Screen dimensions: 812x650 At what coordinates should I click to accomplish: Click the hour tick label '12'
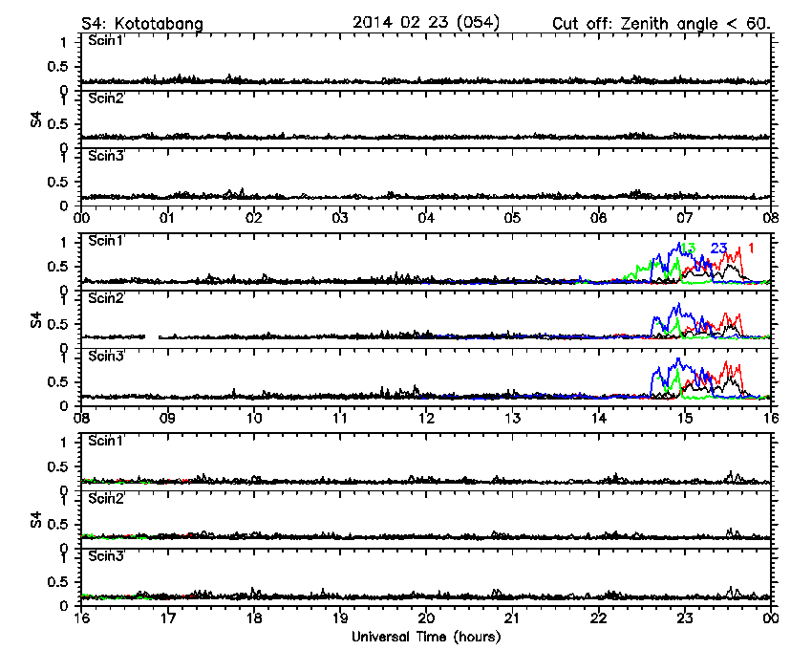(x=426, y=418)
